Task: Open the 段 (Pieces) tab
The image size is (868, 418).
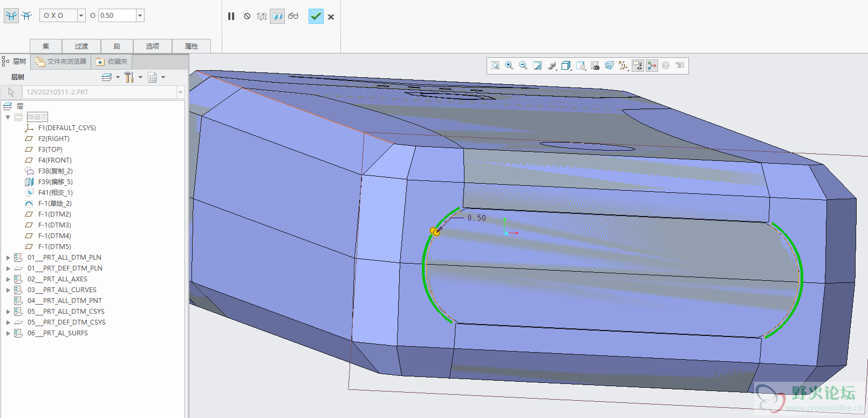Action: (117, 46)
